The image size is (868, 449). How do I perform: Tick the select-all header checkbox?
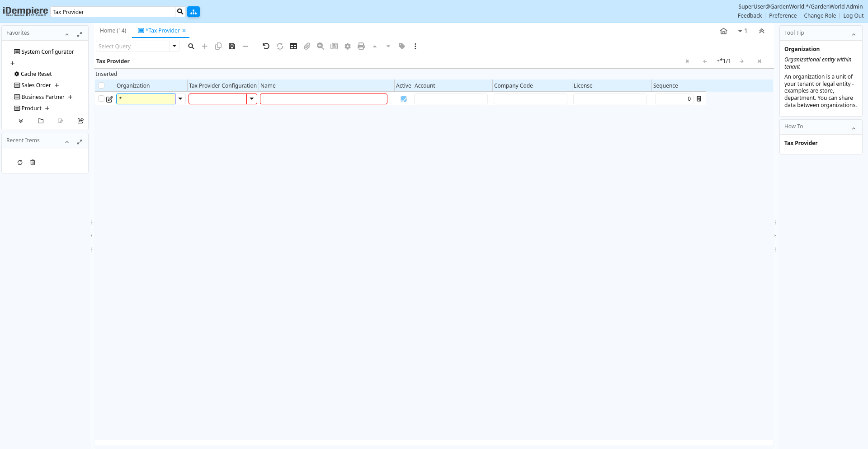[x=101, y=85]
